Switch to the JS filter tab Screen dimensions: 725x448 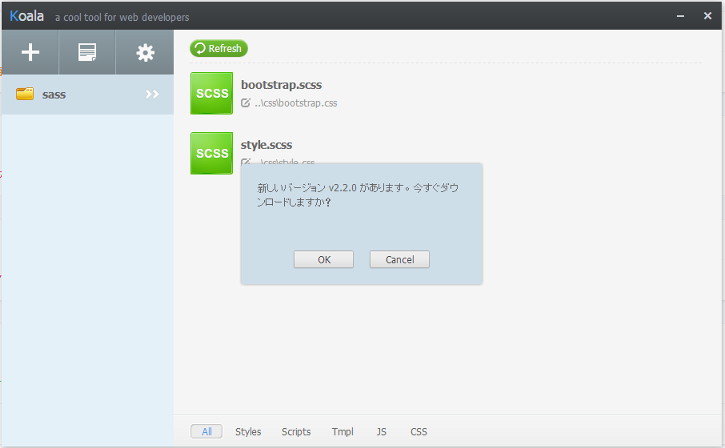click(381, 431)
